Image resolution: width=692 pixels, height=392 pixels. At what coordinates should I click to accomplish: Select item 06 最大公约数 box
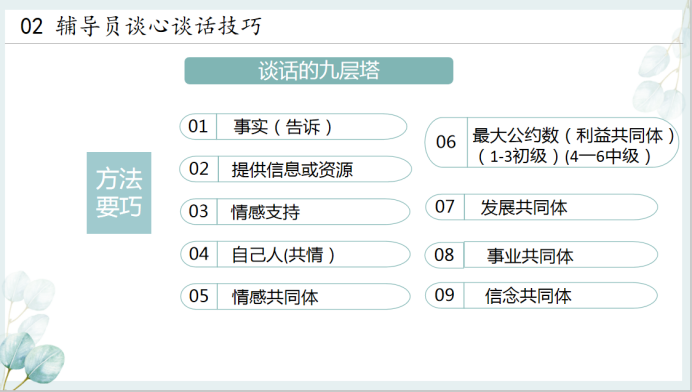[552, 142]
